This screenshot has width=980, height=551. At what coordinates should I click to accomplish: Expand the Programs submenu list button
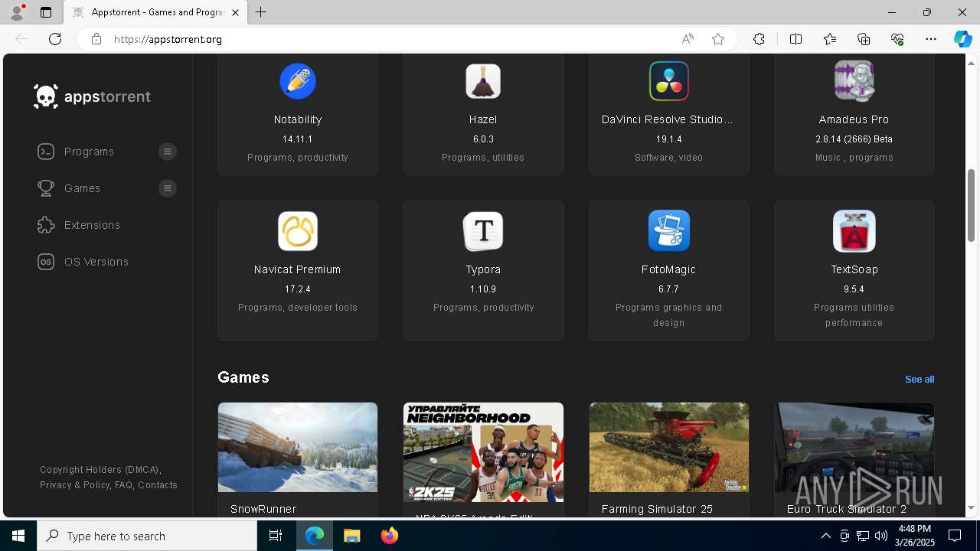click(x=168, y=152)
